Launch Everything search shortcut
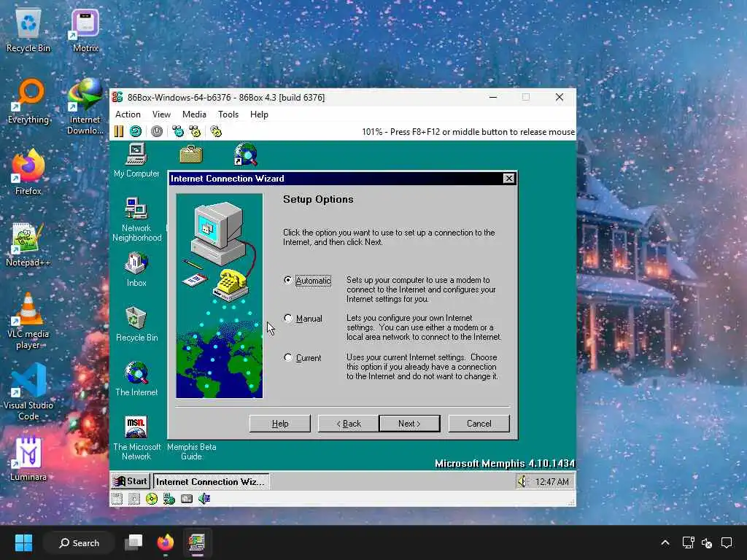This screenshot has width=747, height=560. (x=28, y=101)
